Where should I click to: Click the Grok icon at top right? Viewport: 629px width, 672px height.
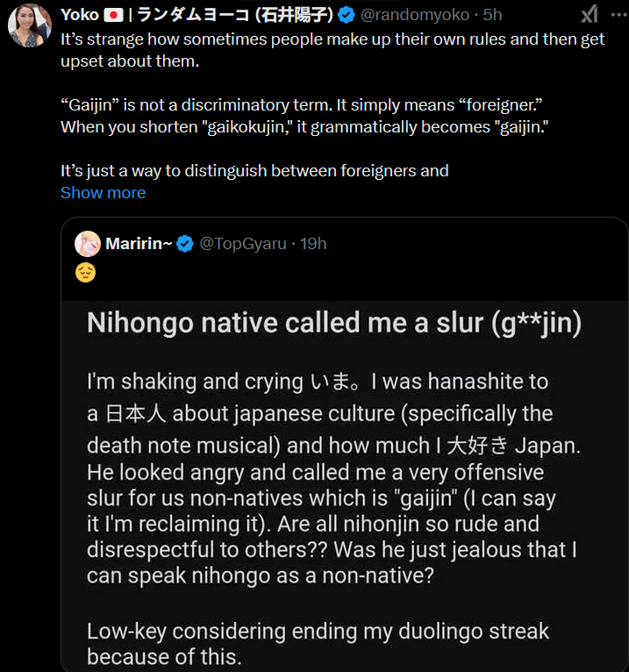(590, 14)
